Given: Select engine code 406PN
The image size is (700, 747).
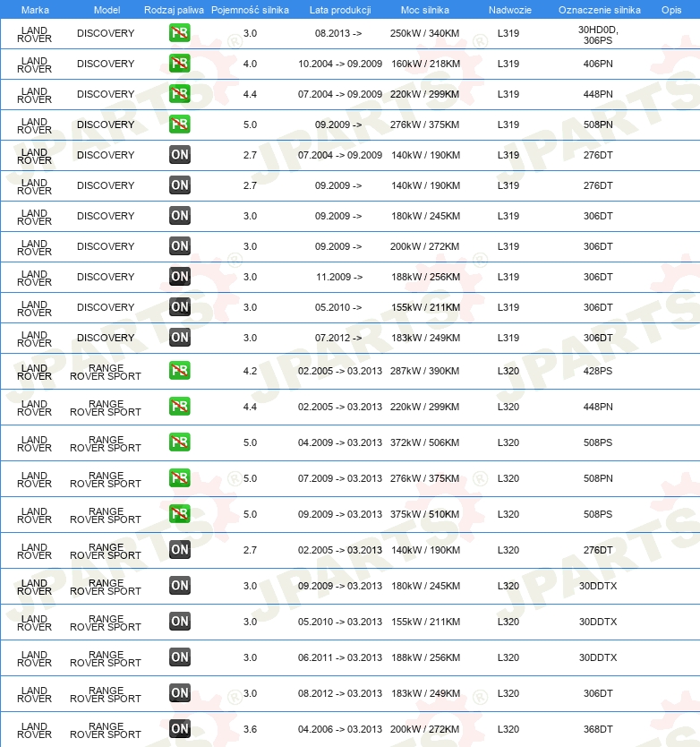Looking at the screenshot, I should [598, 64].
